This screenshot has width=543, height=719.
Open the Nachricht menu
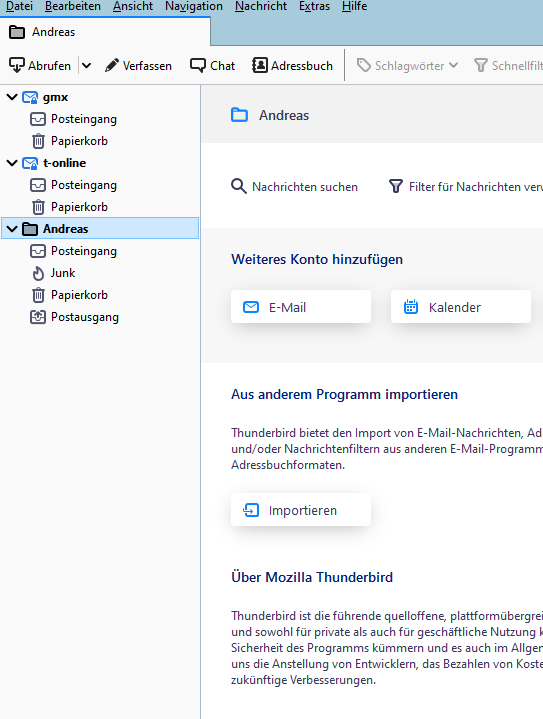tap(260, 6)
